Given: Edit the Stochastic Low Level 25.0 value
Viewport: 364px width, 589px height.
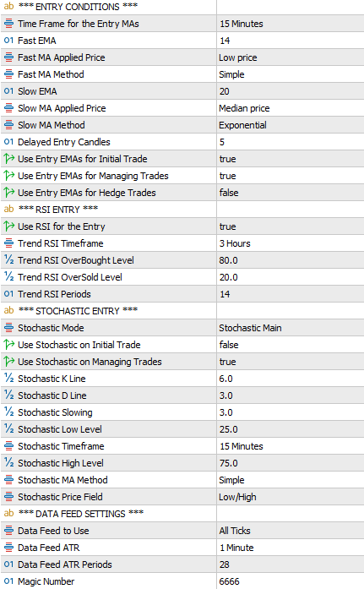Looking at the screenshot, I should [290, 429].
